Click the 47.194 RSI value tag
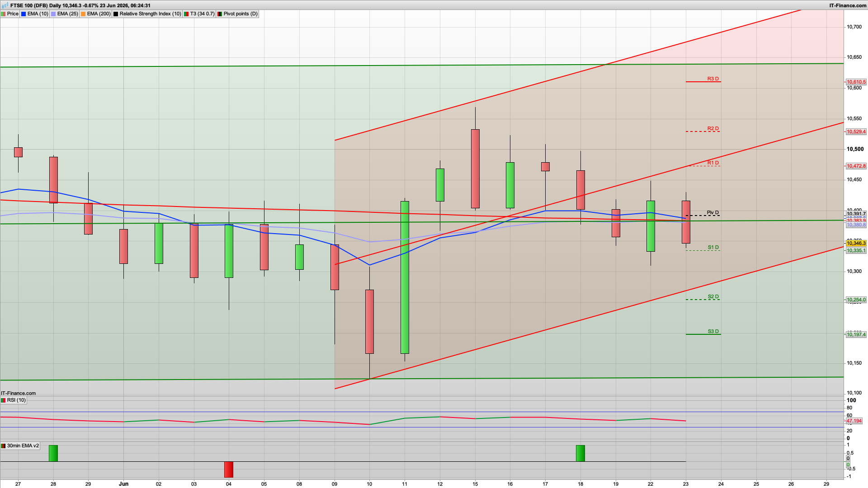Screen dimensions: 868x488 coord(854,421)
